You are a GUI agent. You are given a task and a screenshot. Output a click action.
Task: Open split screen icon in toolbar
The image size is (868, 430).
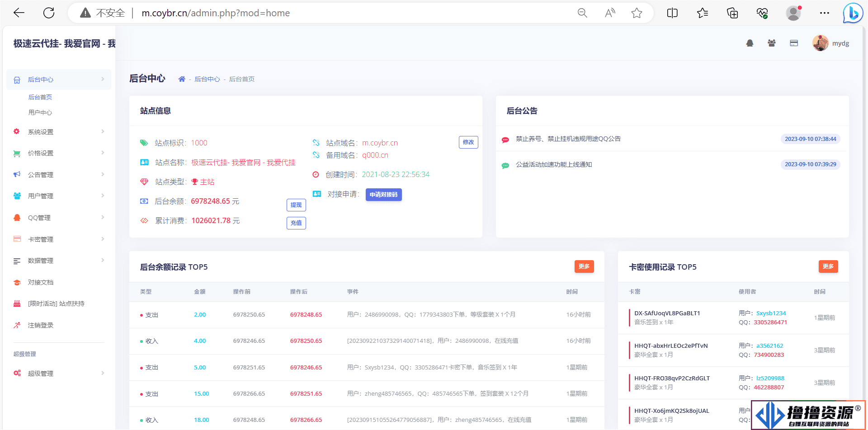point(672,13)
